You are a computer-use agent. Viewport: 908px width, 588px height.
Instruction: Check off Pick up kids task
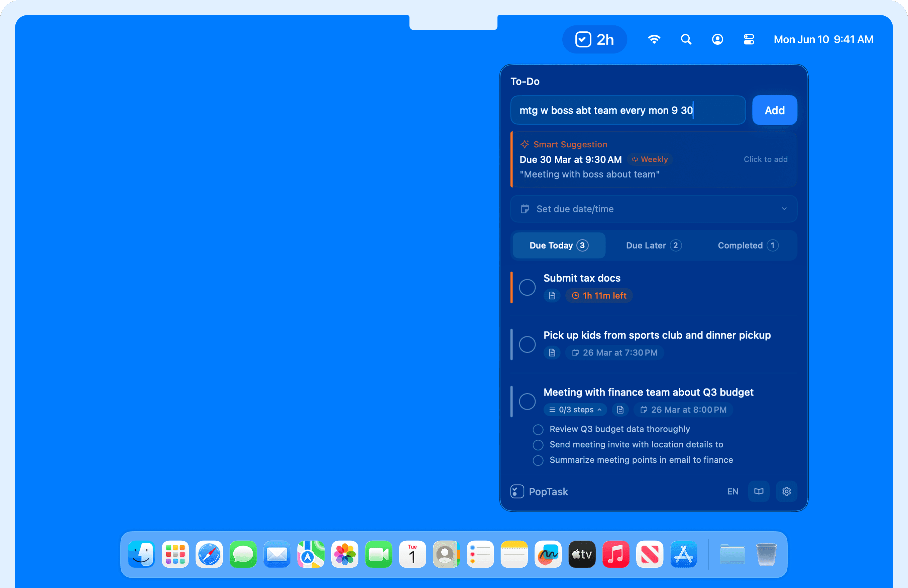pos(527,344)
